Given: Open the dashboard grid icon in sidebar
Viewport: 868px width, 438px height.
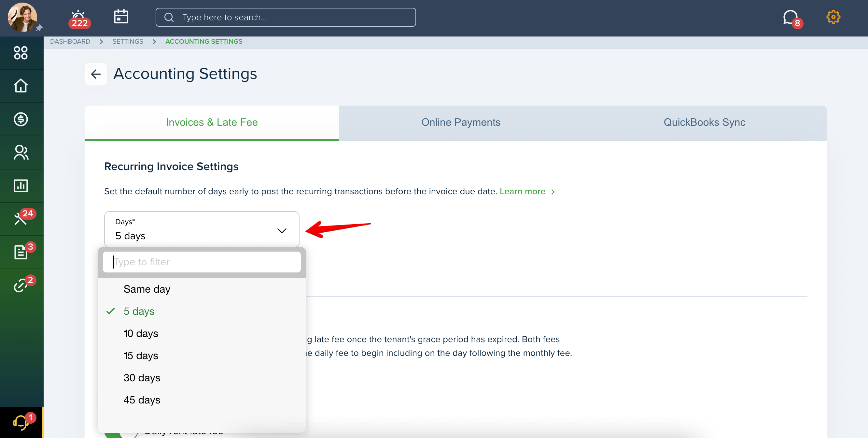Looking at the screenshot, I should (x=21, y=53).
